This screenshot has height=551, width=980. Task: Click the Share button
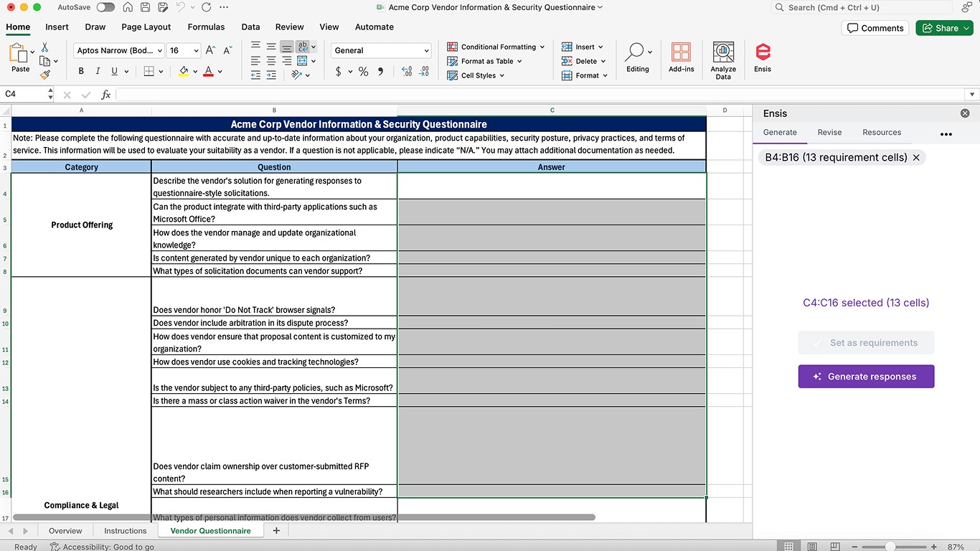[944, 28]
